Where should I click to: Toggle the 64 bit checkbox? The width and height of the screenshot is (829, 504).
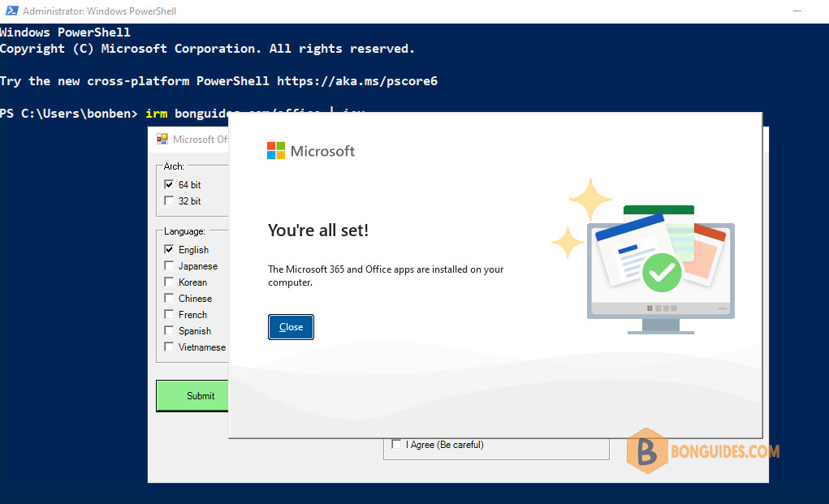(x=169, y=184)
